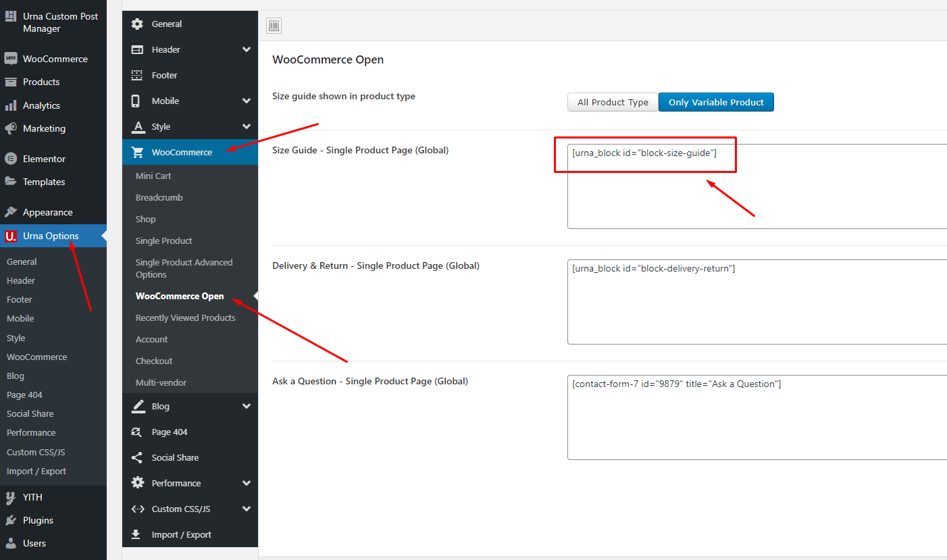The image size is (947, 560).
Task: Click the Size Guide shortcode text area
Action: (757, 186)
